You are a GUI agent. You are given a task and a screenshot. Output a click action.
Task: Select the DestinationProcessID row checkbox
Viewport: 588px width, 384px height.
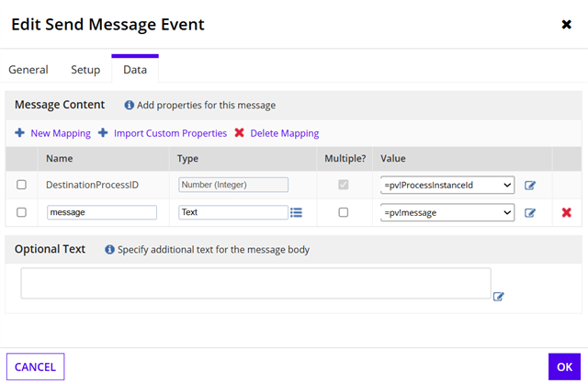click(21, 186)
